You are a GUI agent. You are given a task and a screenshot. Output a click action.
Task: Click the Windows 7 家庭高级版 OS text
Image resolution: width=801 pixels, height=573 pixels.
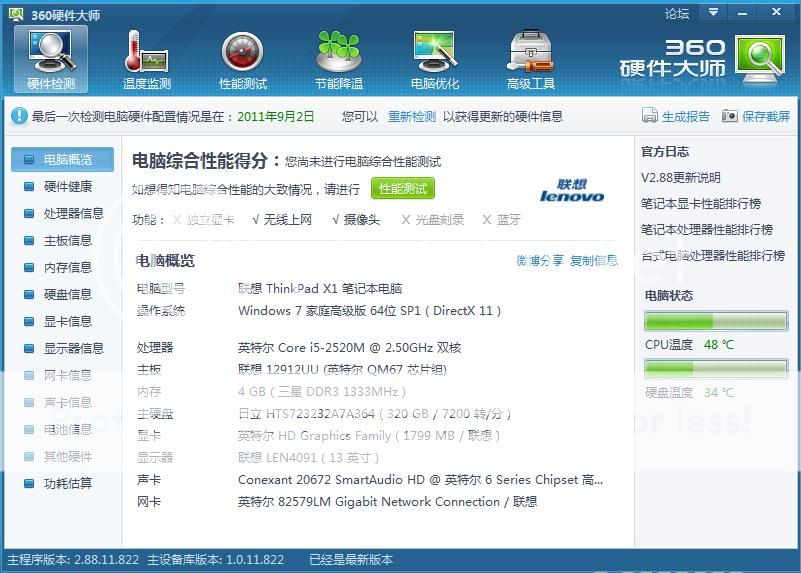click(369, 311)
